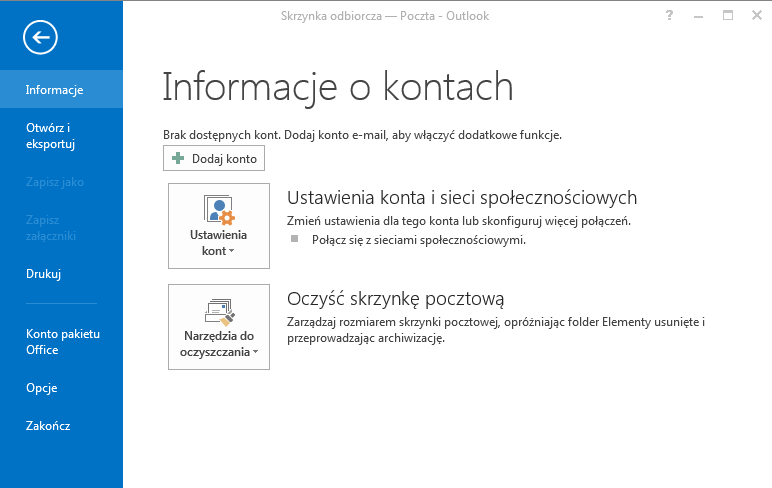The width and height of the screenshot is (772, 488).
Task: Click the Zarządzaj rozmiarem skrzynki pocztowej description
Action: pos(496,330)
